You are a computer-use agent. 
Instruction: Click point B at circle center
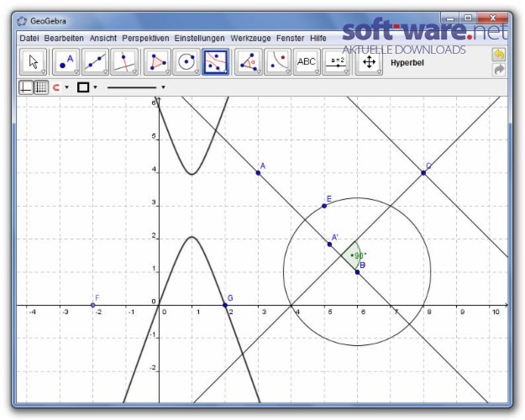coord(357,272)
